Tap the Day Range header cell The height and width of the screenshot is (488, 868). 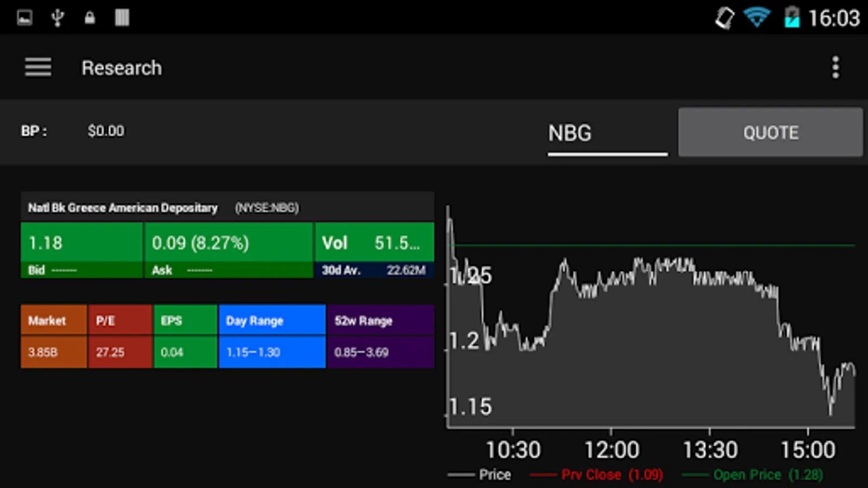[x=272, y=320]
